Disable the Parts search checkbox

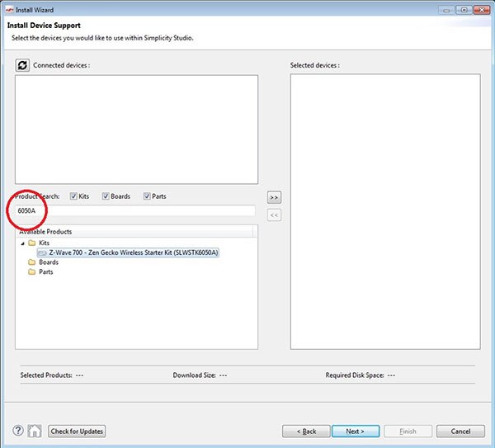point(147,196)
